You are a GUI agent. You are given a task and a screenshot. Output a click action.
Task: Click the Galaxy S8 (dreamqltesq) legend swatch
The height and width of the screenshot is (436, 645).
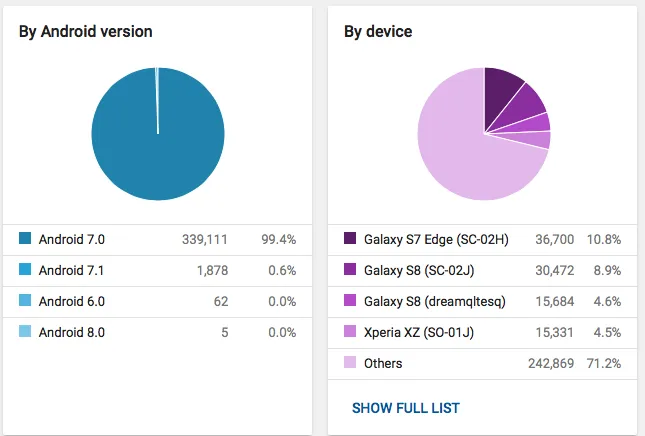[x=350, y=301]
